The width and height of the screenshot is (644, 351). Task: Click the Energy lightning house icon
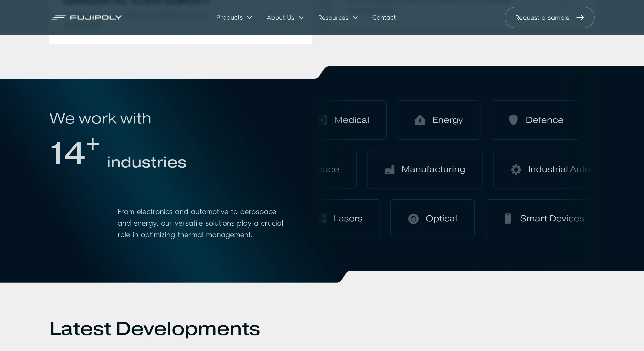coord(420,120)
